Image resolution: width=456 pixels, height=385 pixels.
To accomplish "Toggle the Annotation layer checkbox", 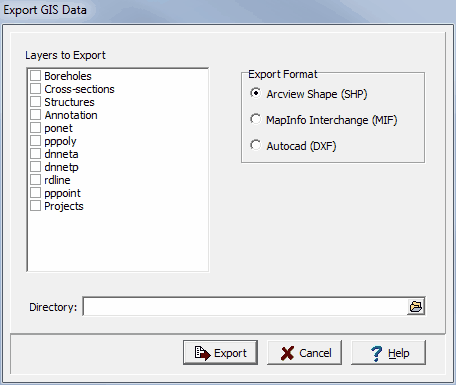I will pos(35,115).
